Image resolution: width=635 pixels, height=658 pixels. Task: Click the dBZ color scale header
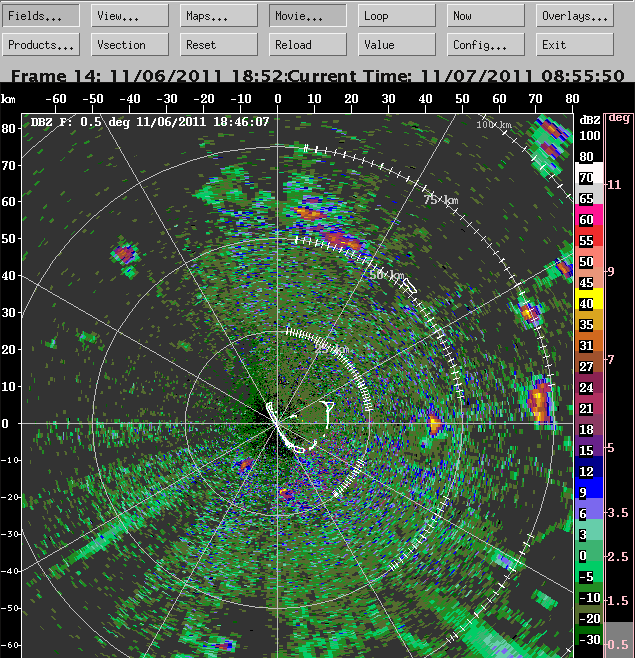tap(590, 120)
